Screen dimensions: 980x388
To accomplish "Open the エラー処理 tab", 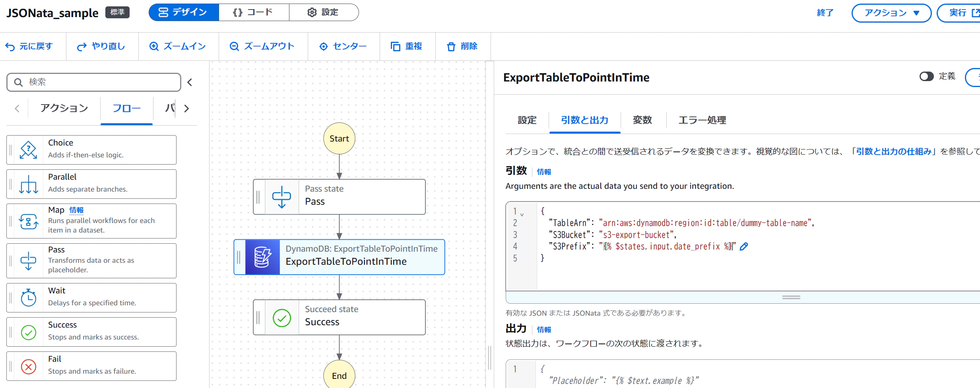I will pyautogui.click(x=702, y=120).
